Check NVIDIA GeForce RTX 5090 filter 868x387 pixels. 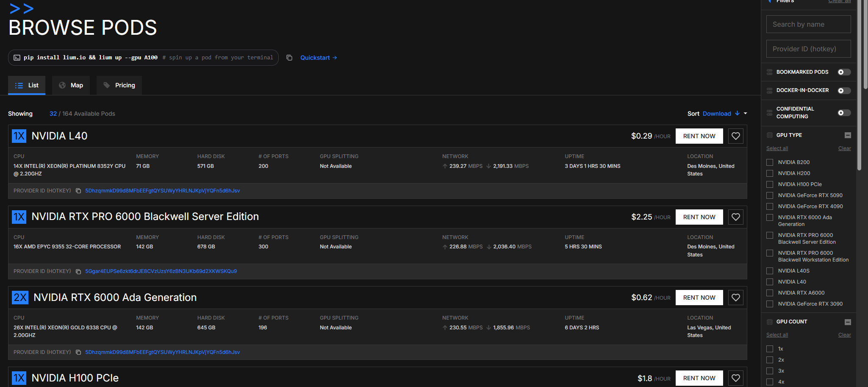click(x=770, y=195)
